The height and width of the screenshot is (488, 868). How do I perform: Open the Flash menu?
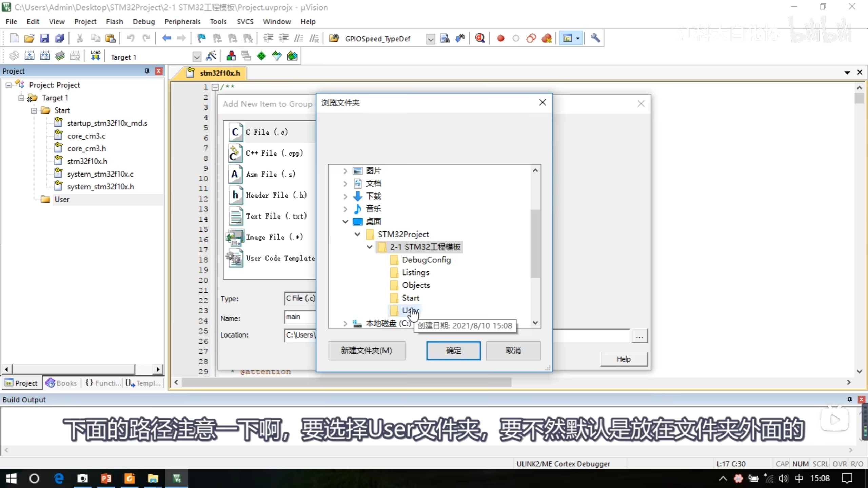(114, 22)
